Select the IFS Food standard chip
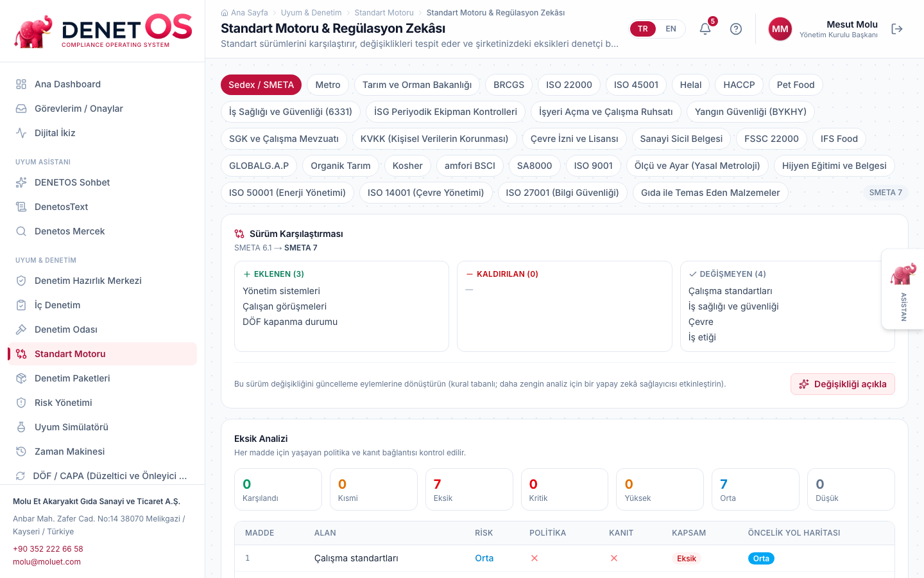This screenshot has width=924, height=578. (839, 139)
